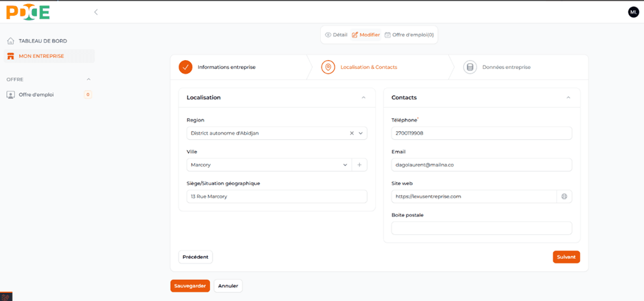
Task: Open the ML user avatar menu
Action: click(x=634, y=12)
